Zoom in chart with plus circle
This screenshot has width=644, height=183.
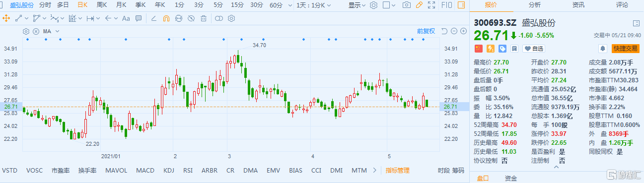tap(463, 31)
